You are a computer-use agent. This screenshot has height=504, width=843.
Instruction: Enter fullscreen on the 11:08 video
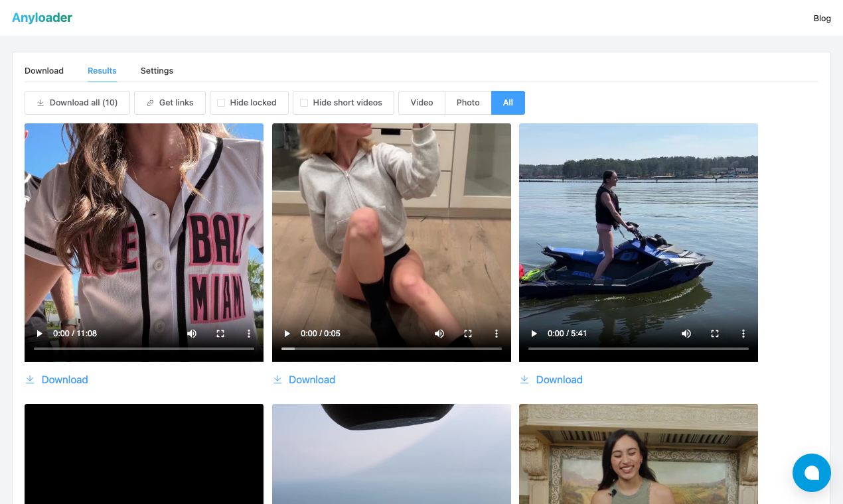pos(220,334)
